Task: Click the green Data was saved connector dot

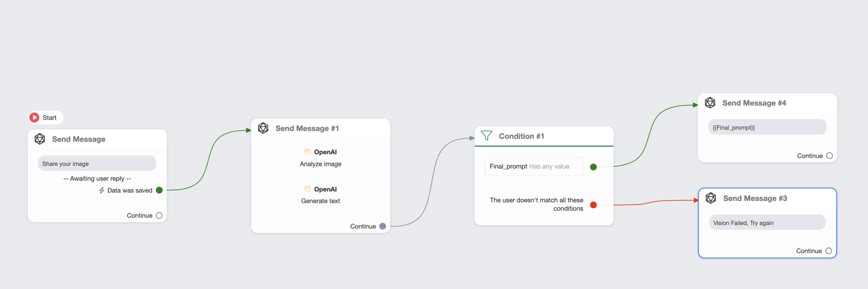Action: (159, 190)
